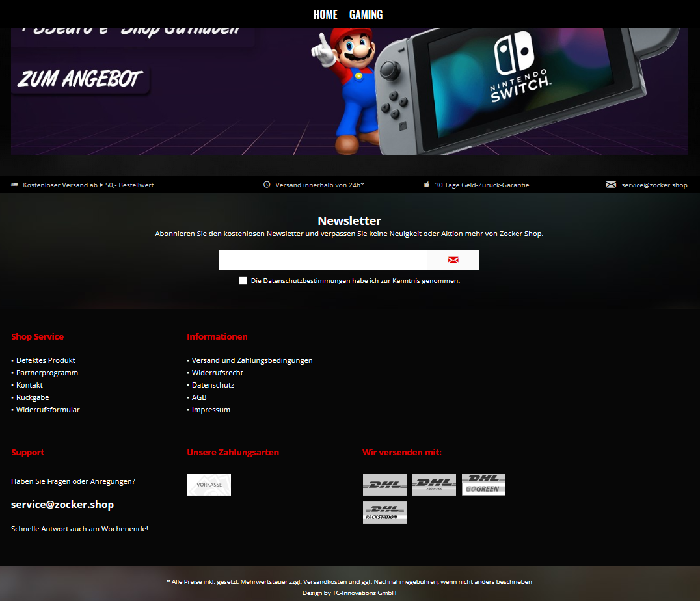Submit newsletter with red envelope button
The height and width of the screenshot is (601, 700).
pos(453,260)
